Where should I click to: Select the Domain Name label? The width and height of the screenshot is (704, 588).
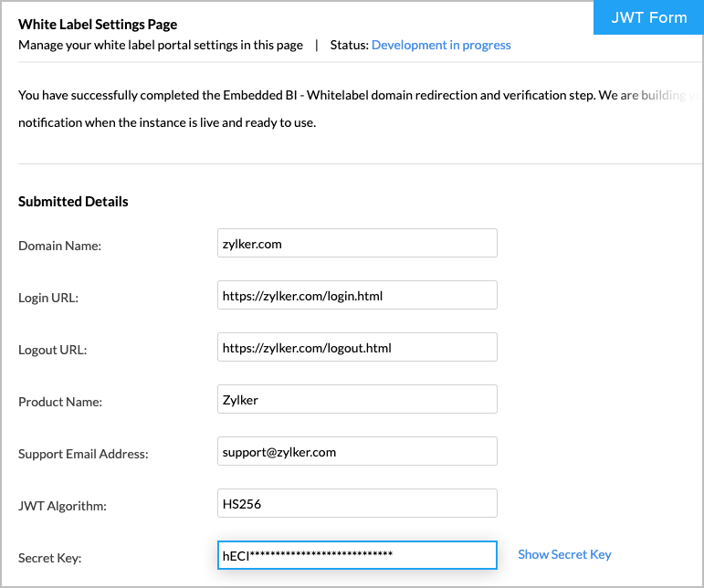point(59,246)
